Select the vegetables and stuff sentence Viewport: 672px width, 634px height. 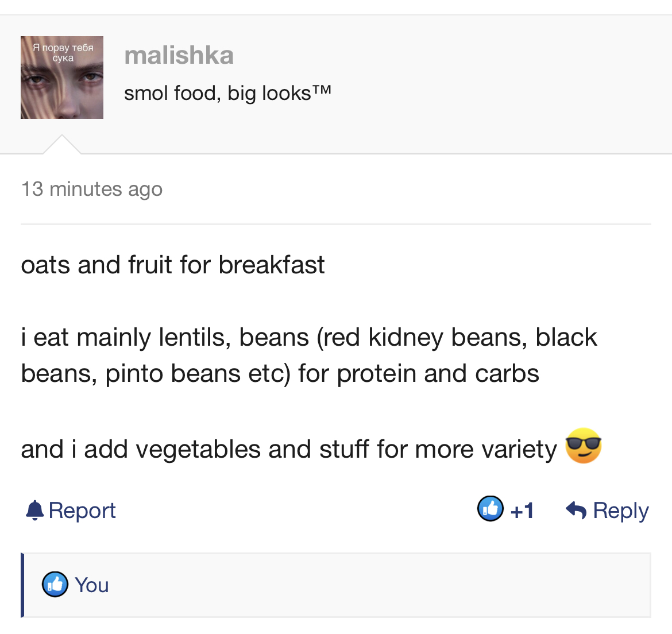289,449
